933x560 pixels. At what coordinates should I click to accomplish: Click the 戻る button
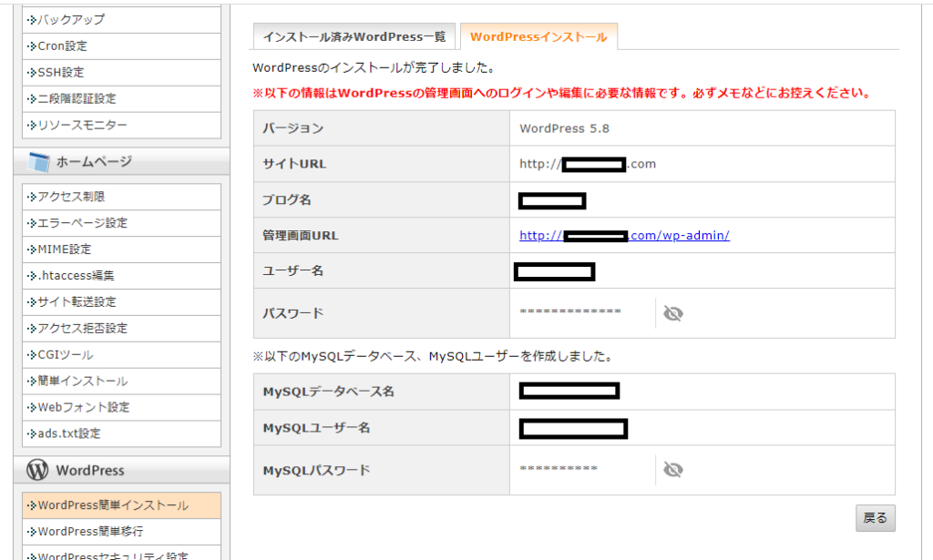coord(876,518)
